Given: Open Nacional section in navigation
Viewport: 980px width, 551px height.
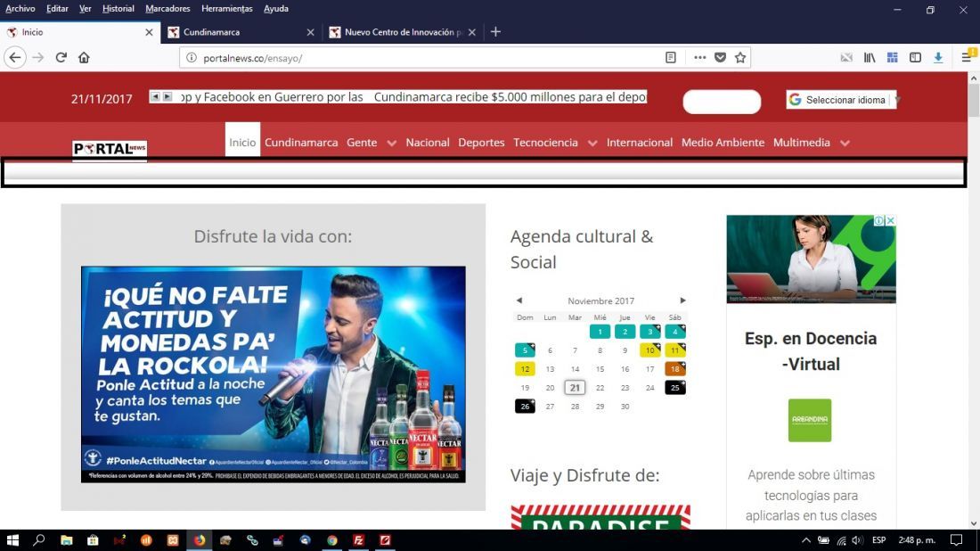Looking at the screenshot, I should tap(428, 143).
